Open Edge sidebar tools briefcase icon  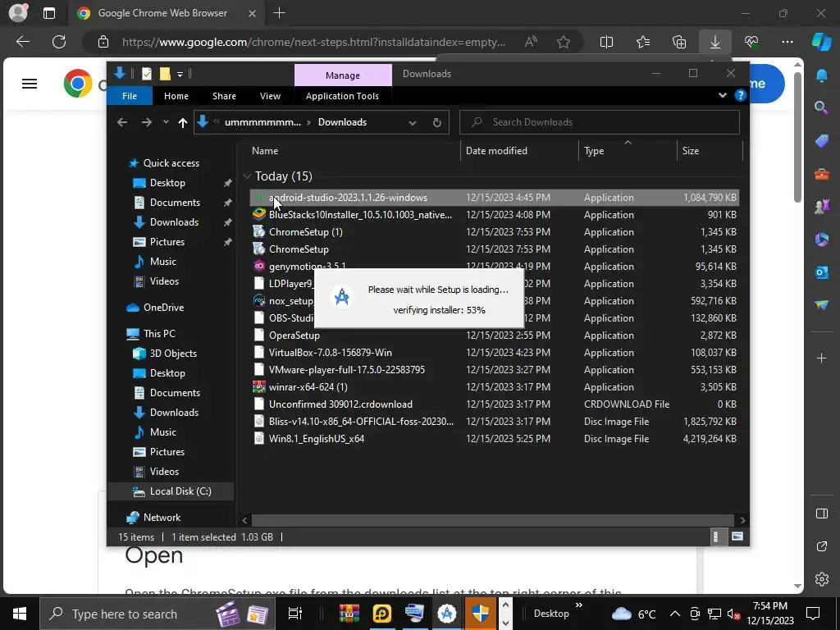pos(821,174)
